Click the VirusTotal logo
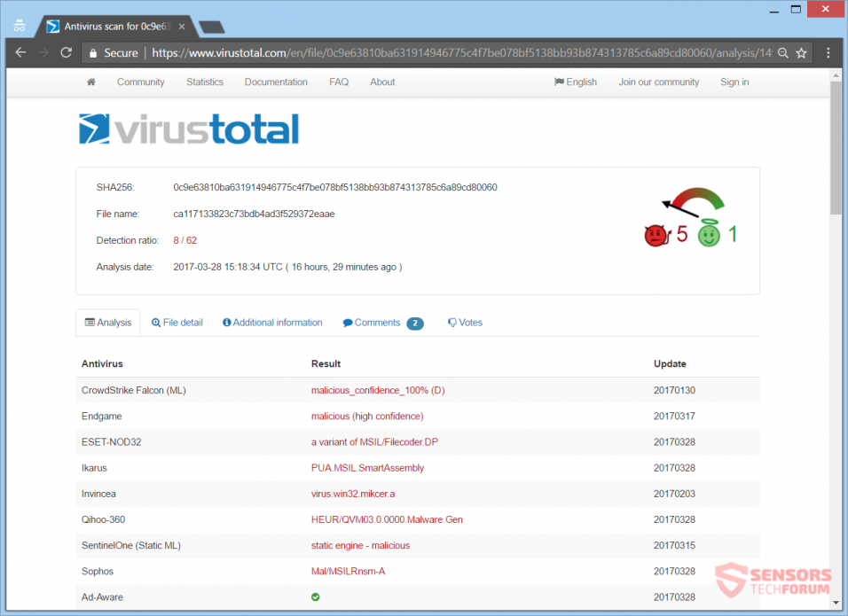Image resolution: width=848 pixels, height=616 pixels. tap(187, 128)
